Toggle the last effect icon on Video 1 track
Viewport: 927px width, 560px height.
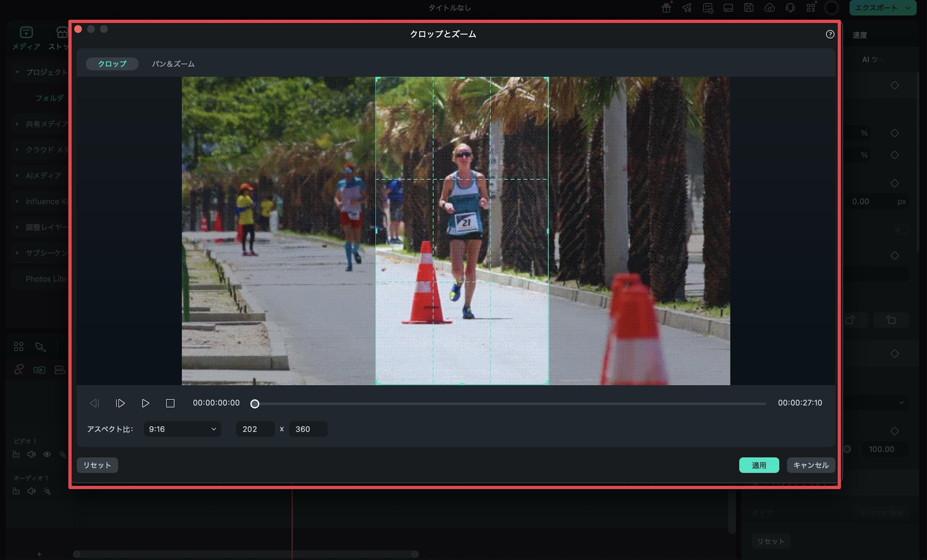click(62, 454)
